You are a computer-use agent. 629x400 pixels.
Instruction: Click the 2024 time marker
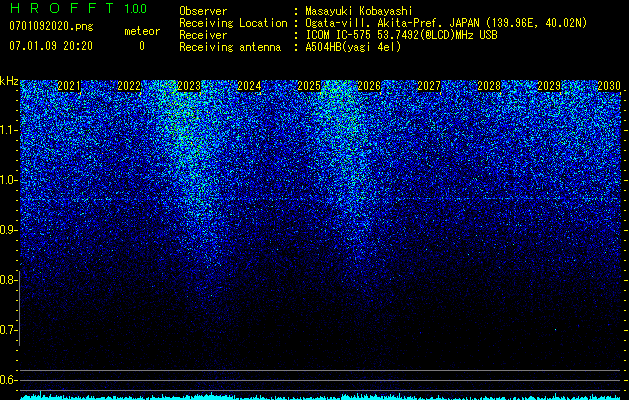point(249,86)
